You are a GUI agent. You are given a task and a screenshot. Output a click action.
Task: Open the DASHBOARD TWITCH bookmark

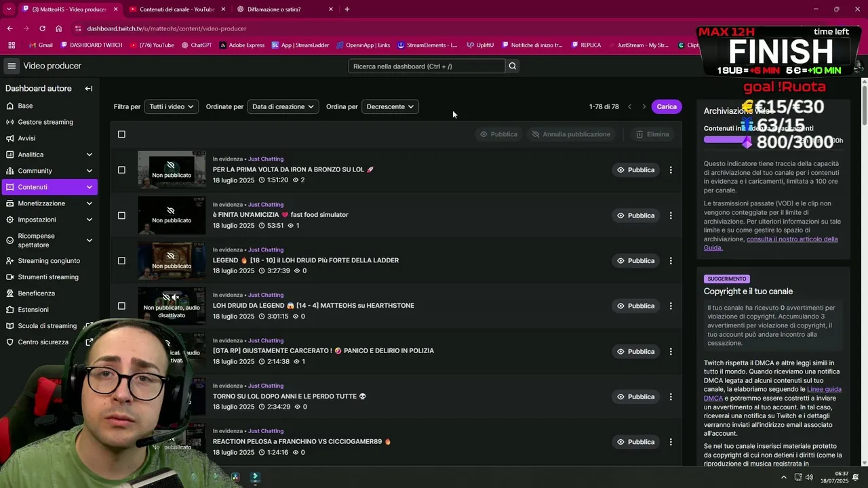coord(92,45)
